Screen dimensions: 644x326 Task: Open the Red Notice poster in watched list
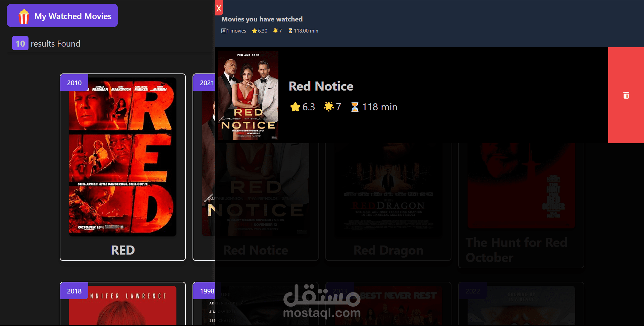pos(248,95)
